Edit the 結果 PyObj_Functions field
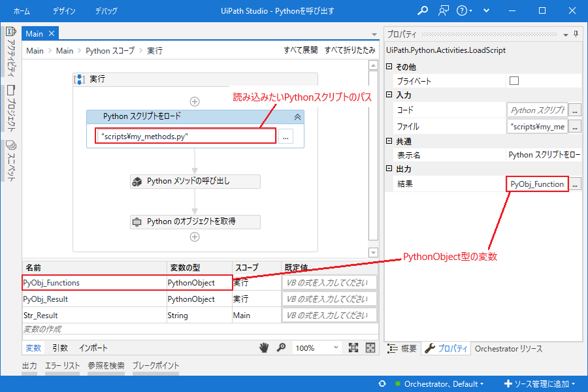This screenshot has width=588, height=392. (537, 184)
